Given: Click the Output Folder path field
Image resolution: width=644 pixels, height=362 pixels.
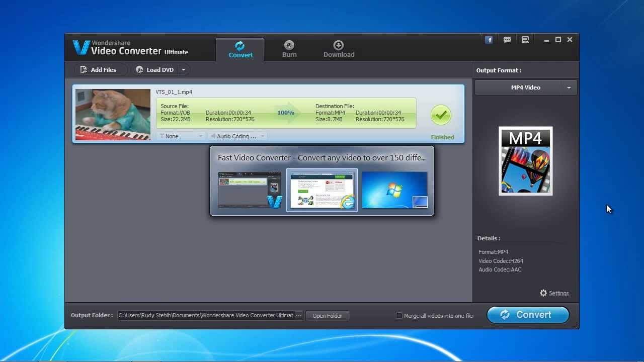Looking at the screenshot, I should pos(206,315).
